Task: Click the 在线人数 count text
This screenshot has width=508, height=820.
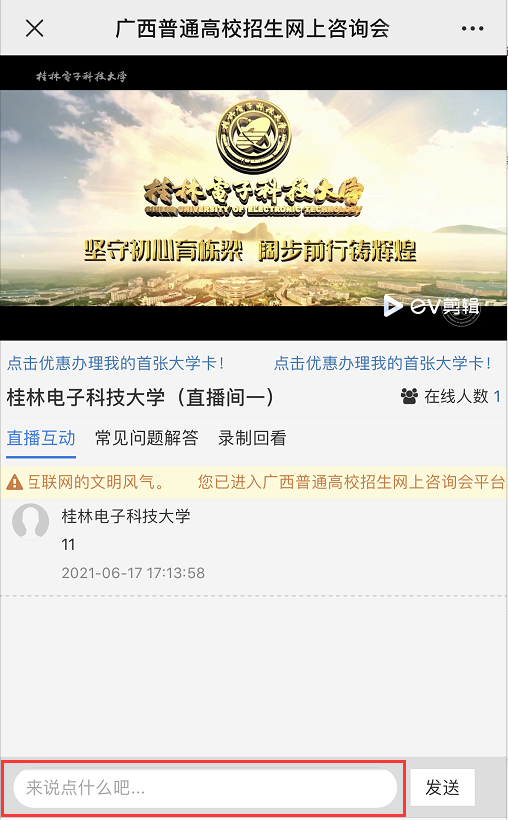Action: pos(462,396)
